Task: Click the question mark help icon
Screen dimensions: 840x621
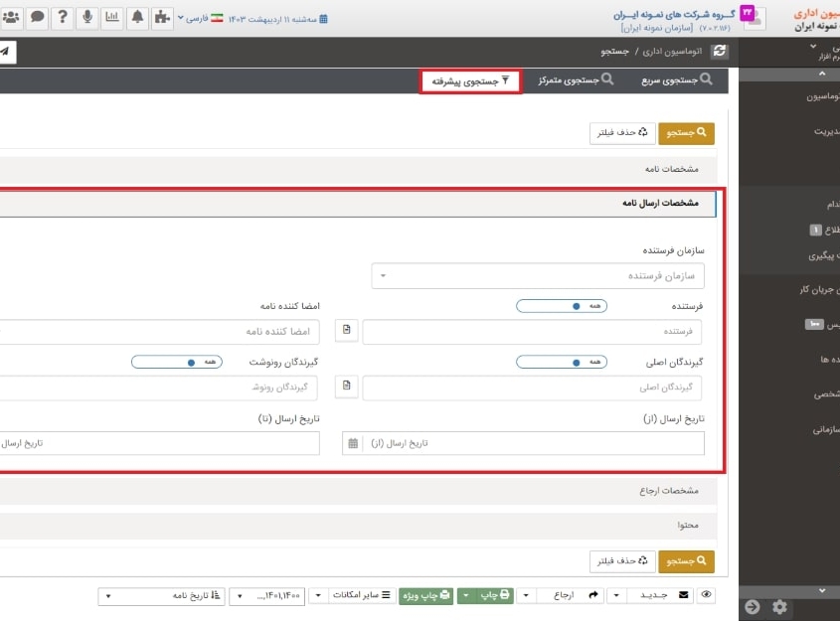Action: coord(62,16)
